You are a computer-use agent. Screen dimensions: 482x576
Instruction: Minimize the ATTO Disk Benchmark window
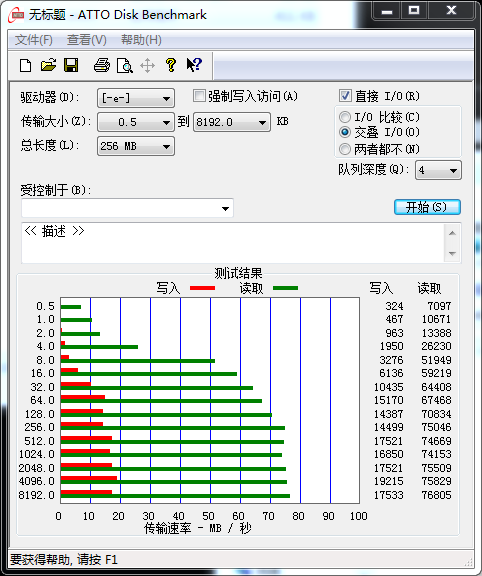point(386,11)
